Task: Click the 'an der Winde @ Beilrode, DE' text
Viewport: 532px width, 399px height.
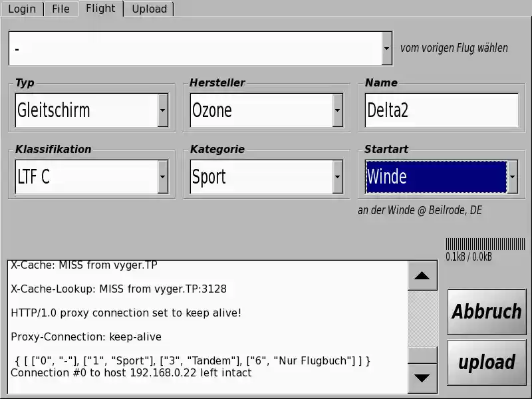Action: click(420, 210)
